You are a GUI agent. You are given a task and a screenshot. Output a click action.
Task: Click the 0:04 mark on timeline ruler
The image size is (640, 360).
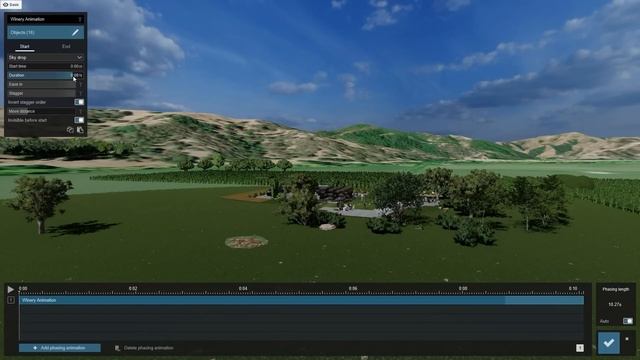[243, 289]
